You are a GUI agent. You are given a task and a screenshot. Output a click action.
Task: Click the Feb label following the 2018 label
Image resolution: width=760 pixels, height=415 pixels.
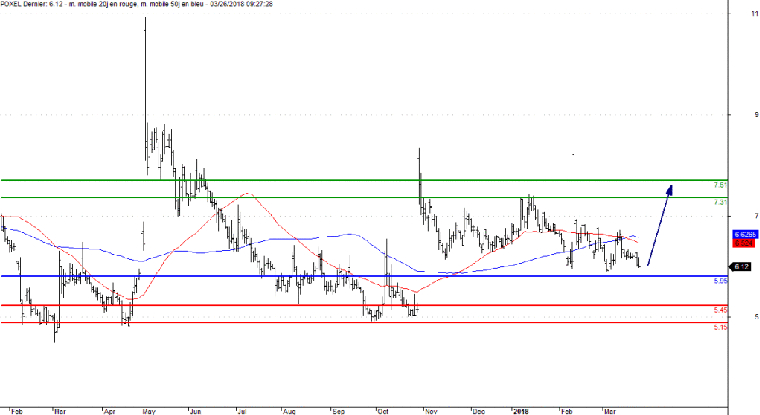point(567,412)
